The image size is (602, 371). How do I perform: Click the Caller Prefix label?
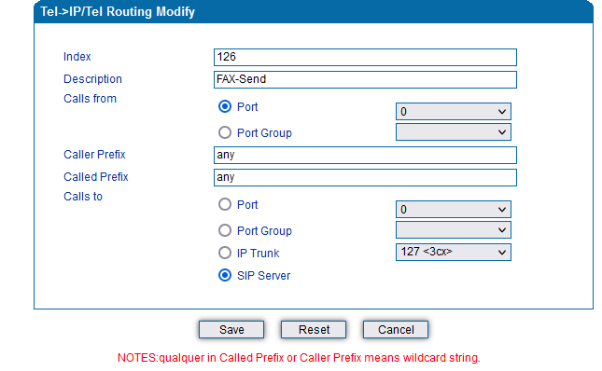pyautogui.click(x=94, y=154)
